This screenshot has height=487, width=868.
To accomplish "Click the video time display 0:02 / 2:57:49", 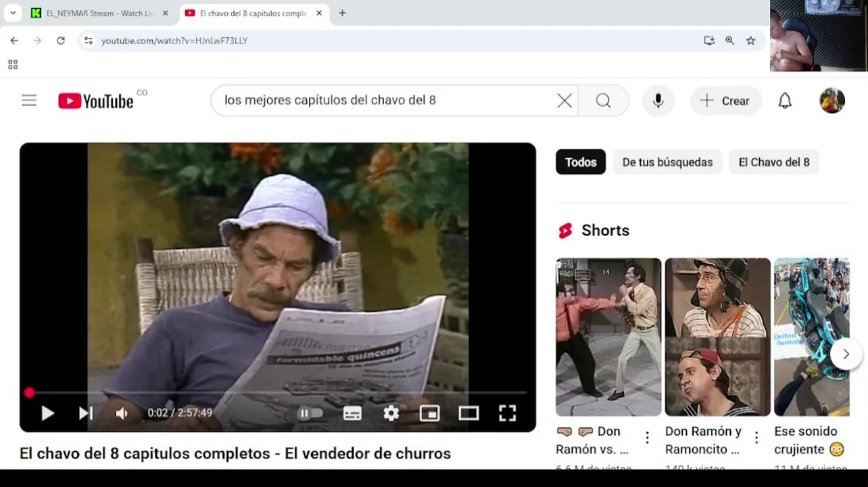I will pyautogui.click(x=180, y=413).
